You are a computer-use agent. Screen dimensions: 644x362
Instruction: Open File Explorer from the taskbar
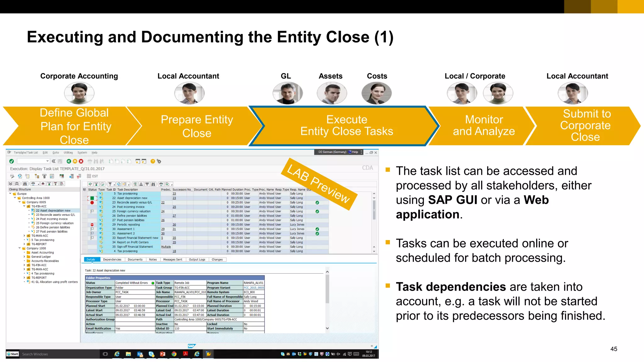(x=128, y=354)
